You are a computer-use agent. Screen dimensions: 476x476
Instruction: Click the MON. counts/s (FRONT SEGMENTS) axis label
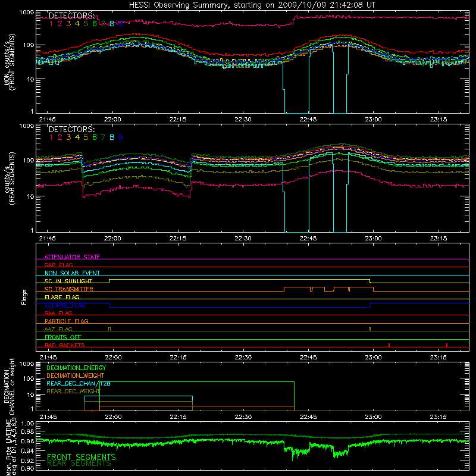pos(10,62)
